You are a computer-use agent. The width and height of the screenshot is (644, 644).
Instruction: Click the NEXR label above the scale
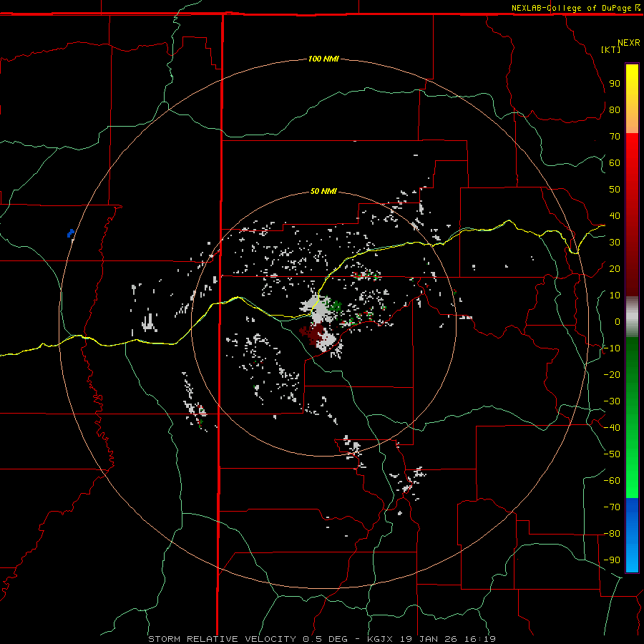click(628, 43)
